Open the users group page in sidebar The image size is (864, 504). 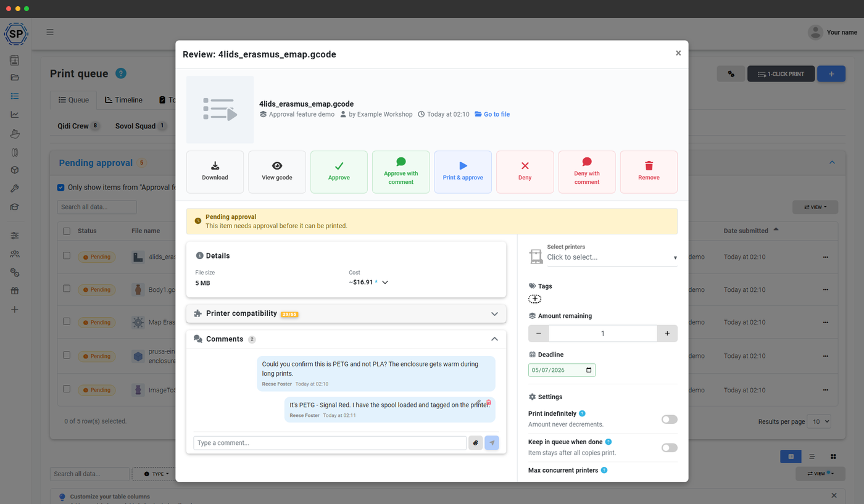[15, 254]
